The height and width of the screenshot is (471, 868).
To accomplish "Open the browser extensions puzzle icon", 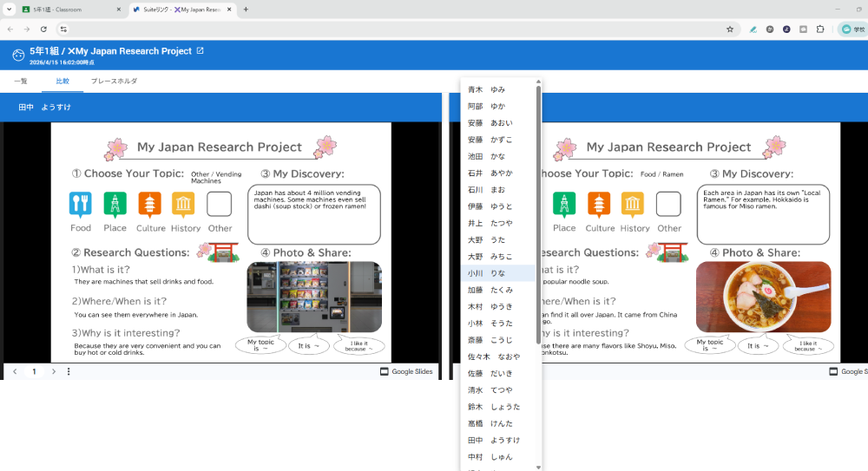I will coord(820,29).
